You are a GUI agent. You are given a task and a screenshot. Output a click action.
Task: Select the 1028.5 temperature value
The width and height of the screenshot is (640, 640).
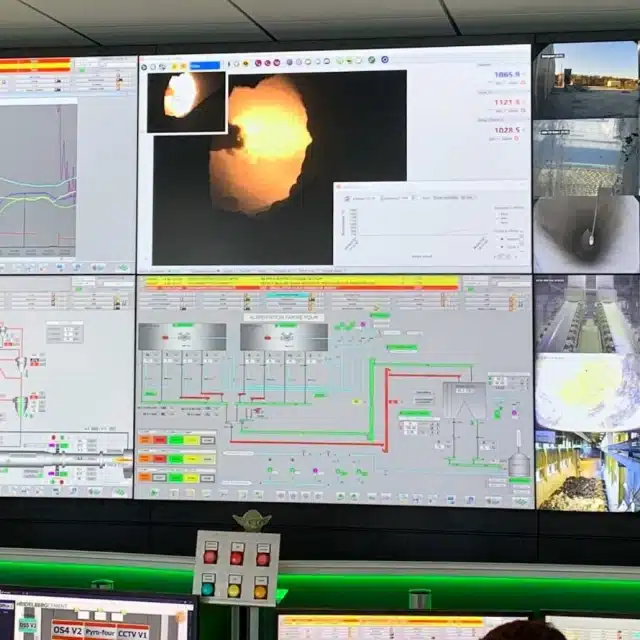tap(508, 130)
